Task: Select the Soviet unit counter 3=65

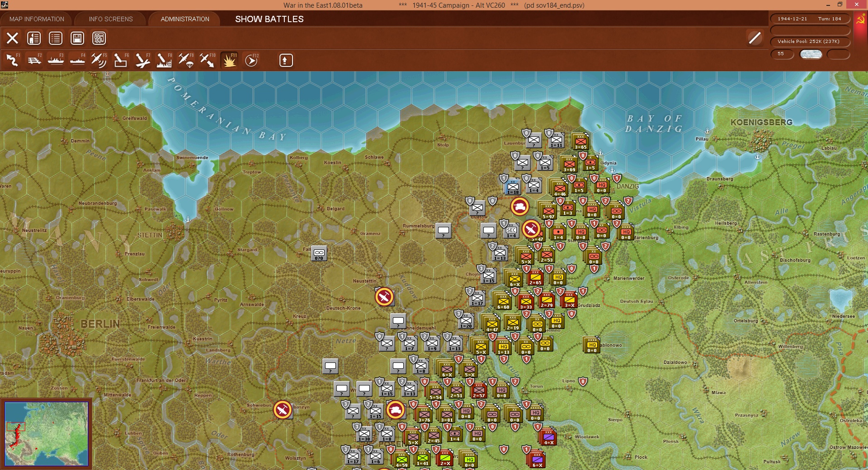Action: coord(580,141)
